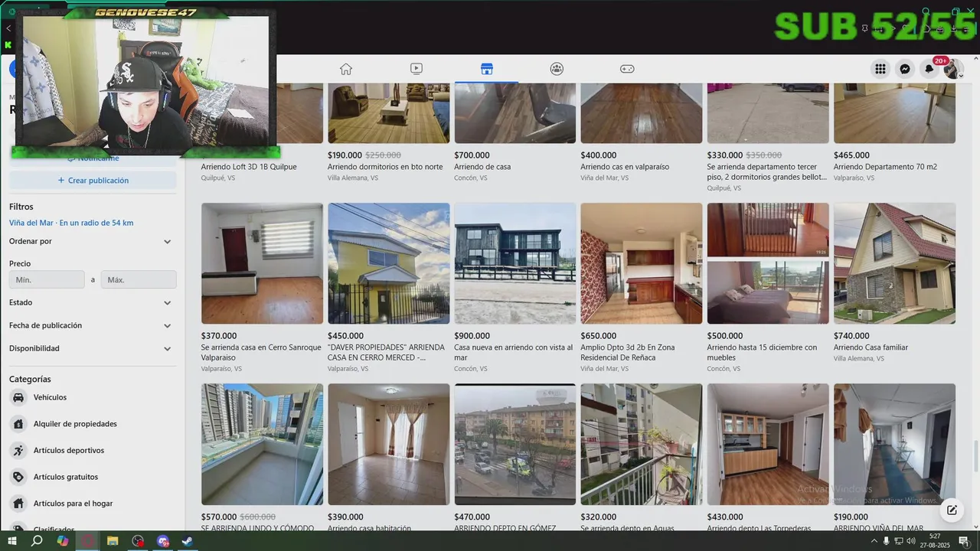Expand the Disponibilidad filter

[91, 348]
